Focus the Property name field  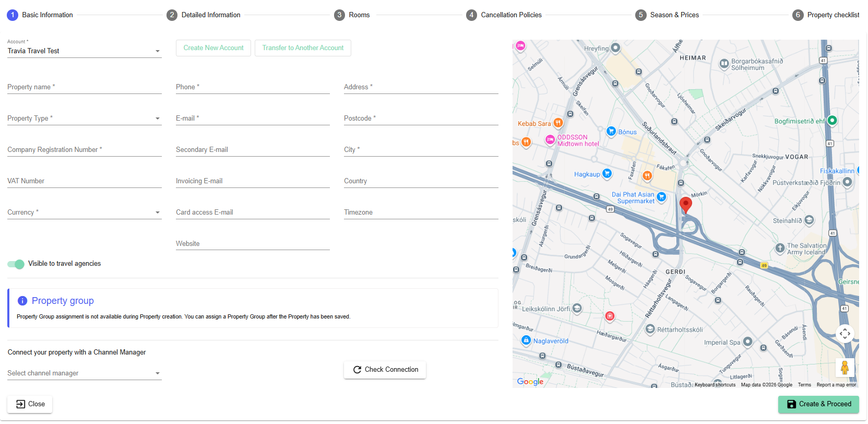tap(85, 87)
